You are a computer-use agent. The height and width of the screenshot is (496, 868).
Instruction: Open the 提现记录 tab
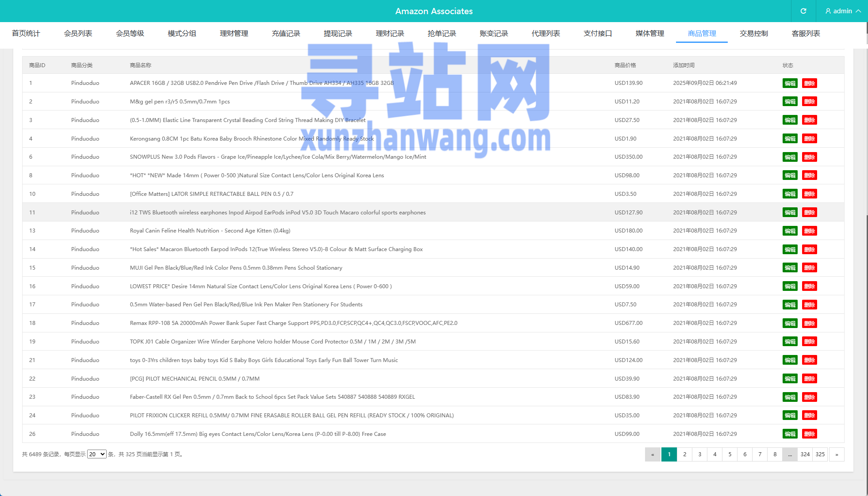[x=338, y=34]
